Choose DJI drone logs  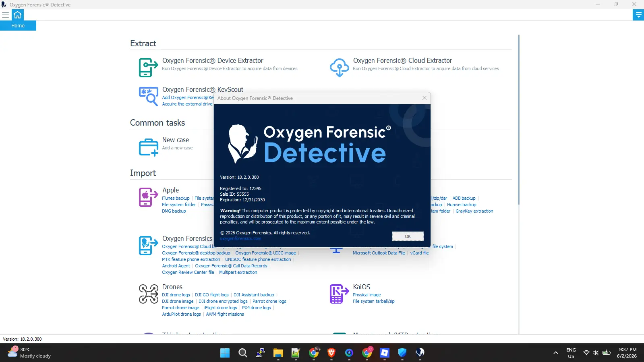[x=176, y=295]
